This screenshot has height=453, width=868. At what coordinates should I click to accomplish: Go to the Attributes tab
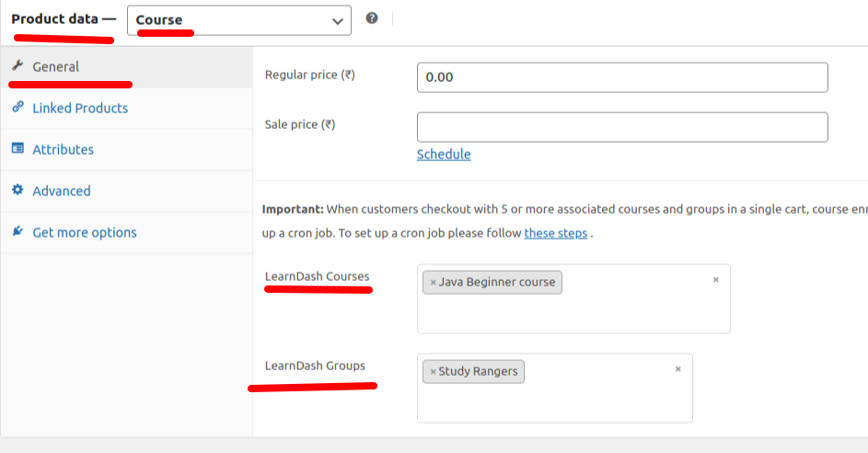(63, 149)
